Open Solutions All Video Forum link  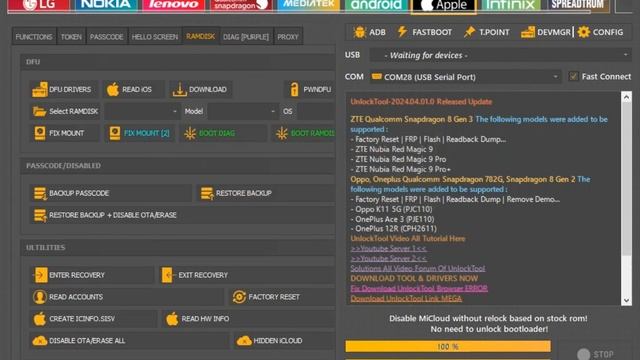[x=418, y=269]
